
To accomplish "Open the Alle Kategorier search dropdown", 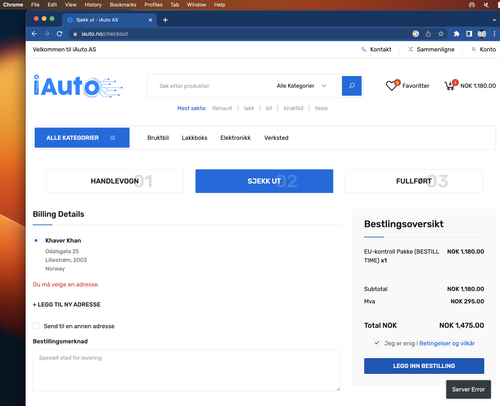I will pyautogui.click(x=301, y=86).
